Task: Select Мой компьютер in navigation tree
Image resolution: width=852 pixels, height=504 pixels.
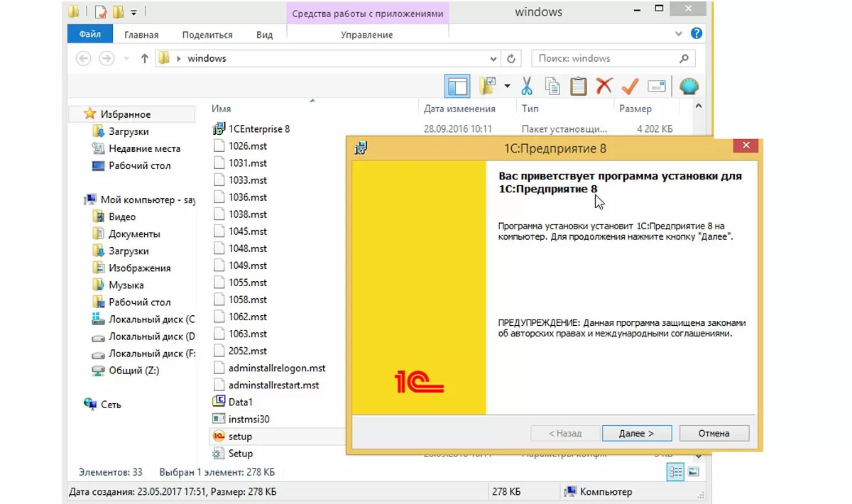Action: (x=139, y=200)
